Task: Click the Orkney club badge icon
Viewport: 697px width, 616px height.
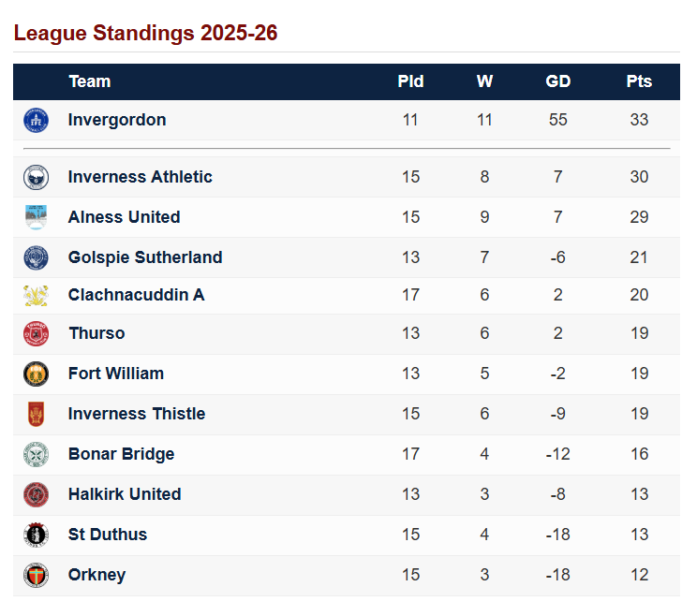Action: (36, 575)
